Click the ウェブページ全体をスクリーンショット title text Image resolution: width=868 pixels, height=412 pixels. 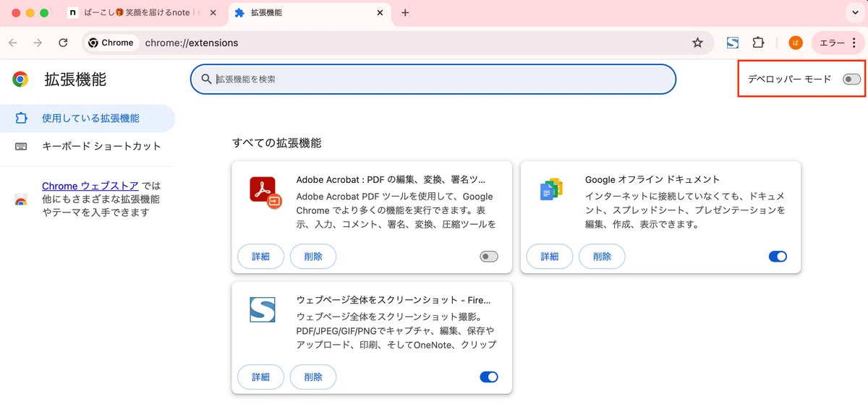pyautogui.click(x=393, y=300)
